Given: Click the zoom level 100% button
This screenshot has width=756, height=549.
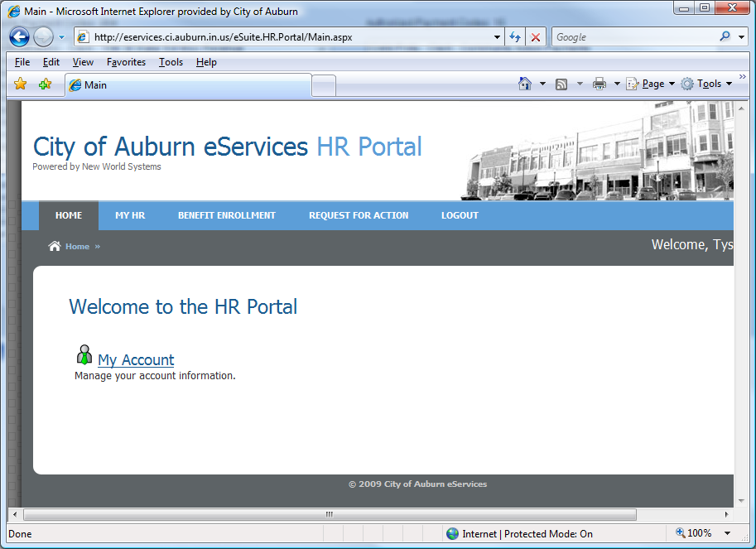Looking at the screenshot, I should (x=693, y=533).
